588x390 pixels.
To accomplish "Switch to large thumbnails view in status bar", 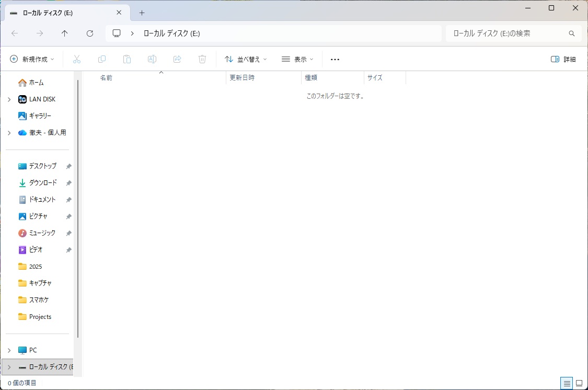I will (579, 383).
